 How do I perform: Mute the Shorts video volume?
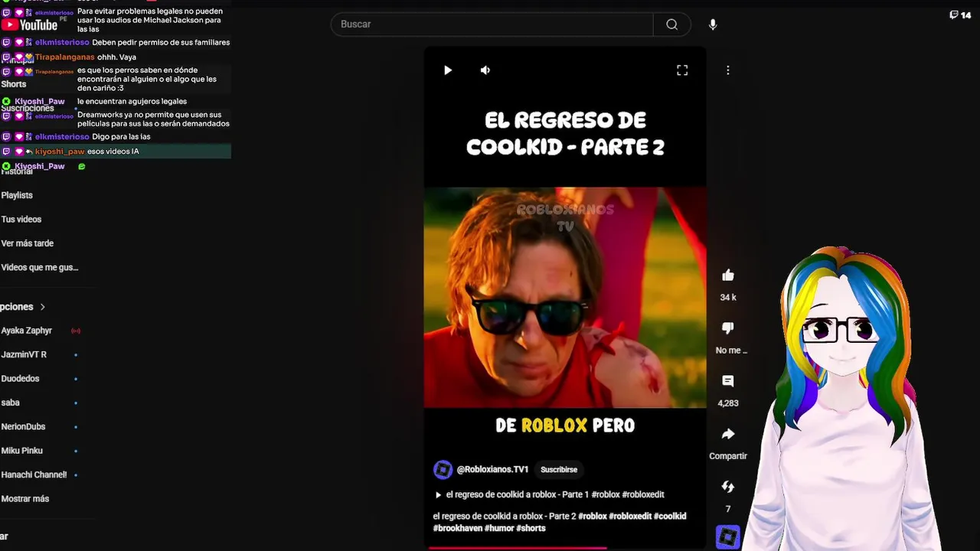[485, 70]
